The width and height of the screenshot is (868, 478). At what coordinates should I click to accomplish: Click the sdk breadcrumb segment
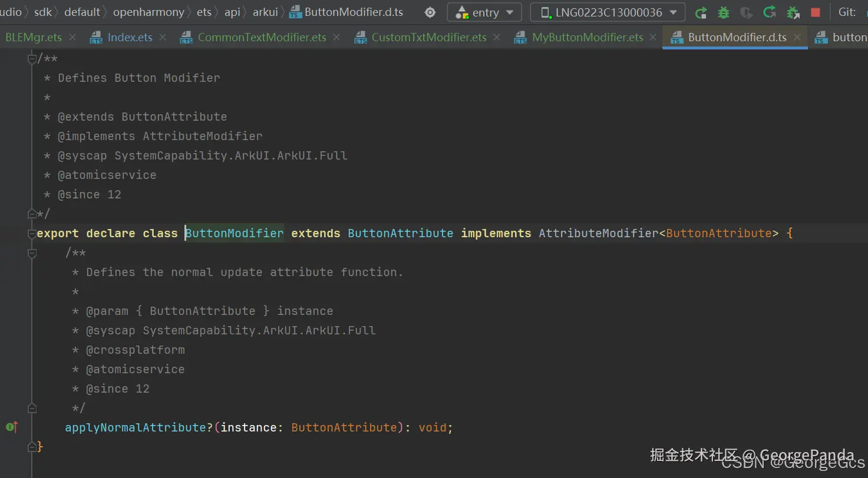[x=43, y=12]
